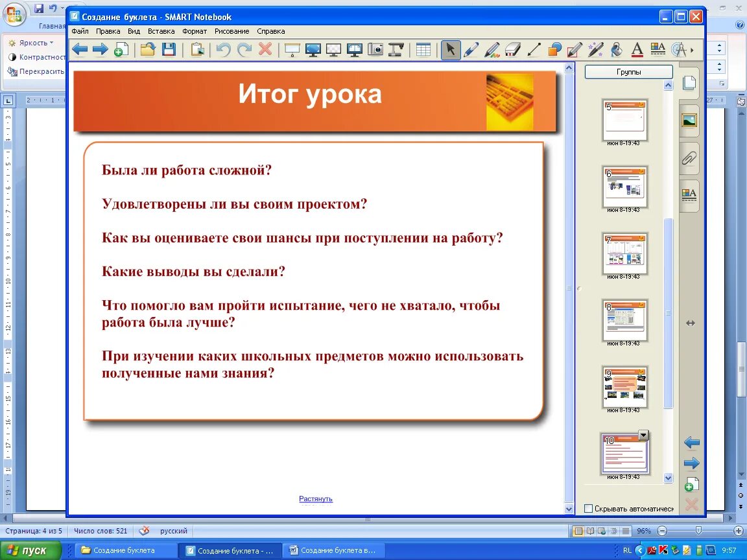This screenshot has height=560, width=747.
Task: Open the screen capture camera tool
Action: tap(375, 49)
